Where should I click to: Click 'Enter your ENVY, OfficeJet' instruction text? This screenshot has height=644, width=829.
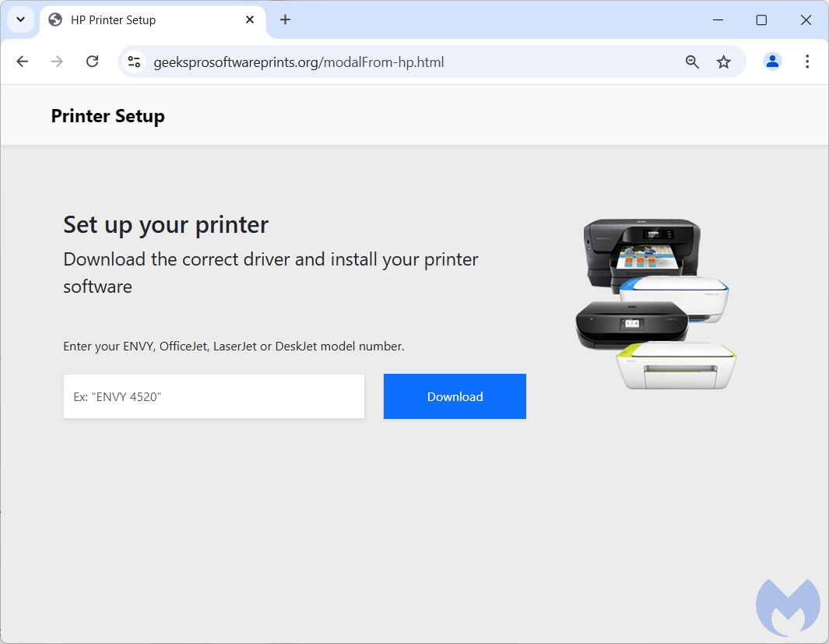(x=234, y=347)
